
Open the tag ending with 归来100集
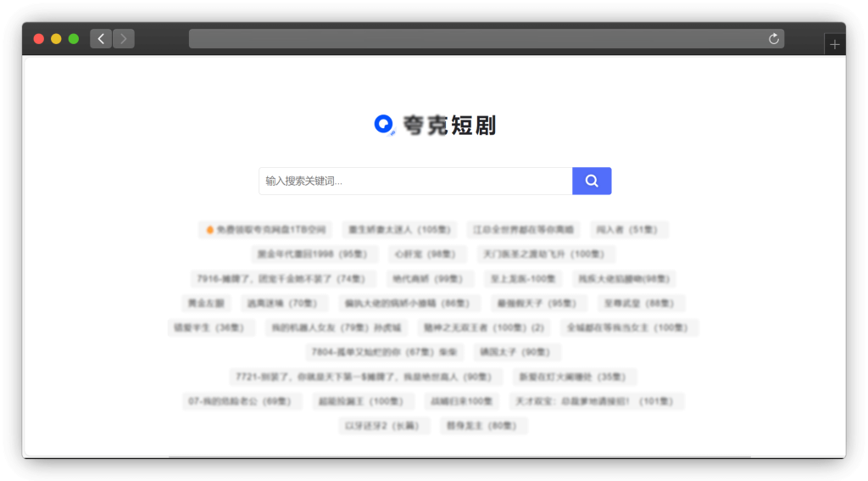462,401
